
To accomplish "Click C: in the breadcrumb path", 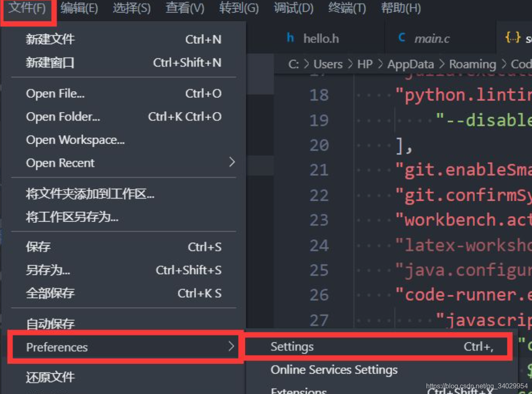I will click(x=294, y=64).
